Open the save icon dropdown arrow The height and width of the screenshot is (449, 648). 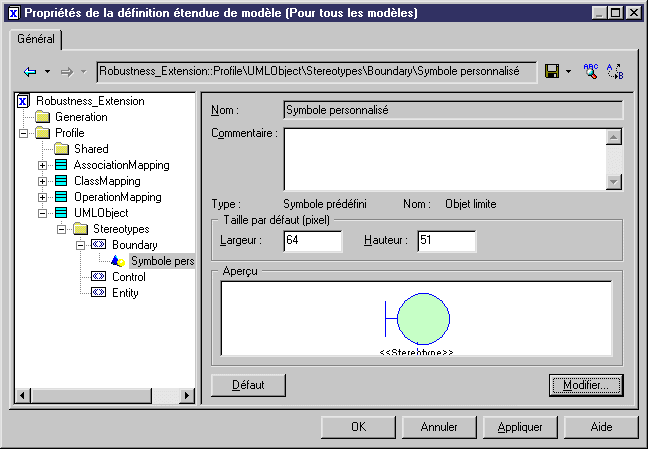[569, 72]
